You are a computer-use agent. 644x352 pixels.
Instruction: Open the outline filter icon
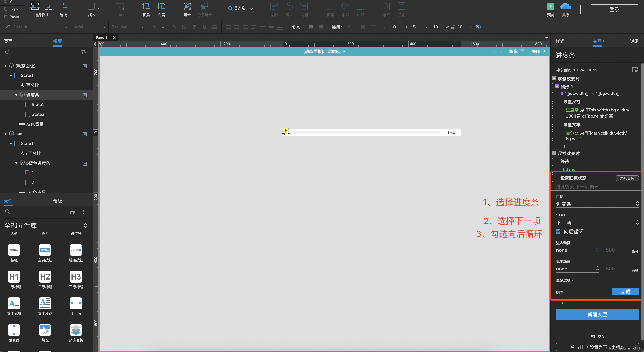[84, 52]
